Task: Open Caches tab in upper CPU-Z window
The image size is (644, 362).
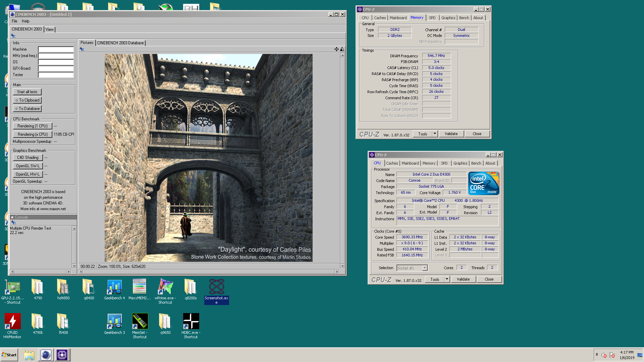Action: (380, 18)
